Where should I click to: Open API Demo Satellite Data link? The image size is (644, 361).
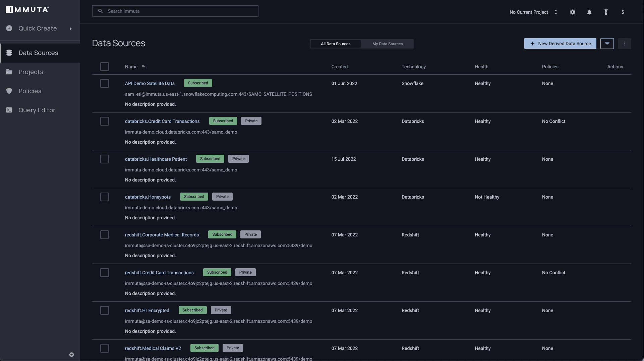150,83
